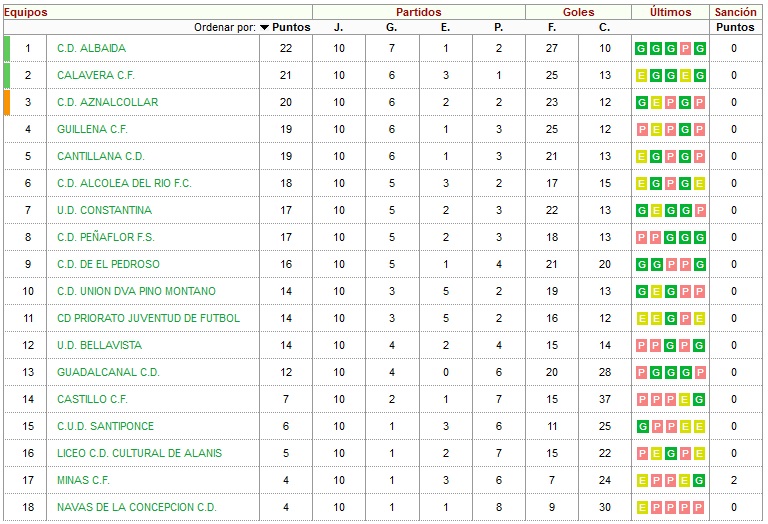Image resolution: width=768 pixels, height=524 pixels.
Task: Click CASTILLO C.F.'s yellow E result icon
Action: pyautogui.click(x=685, y=400)
